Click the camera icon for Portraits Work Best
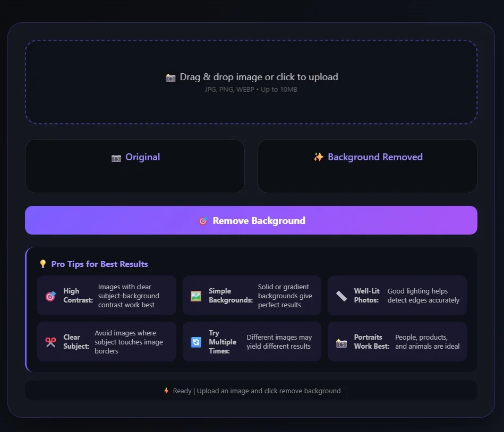This screenshot has height=432, width=504. 341,343
